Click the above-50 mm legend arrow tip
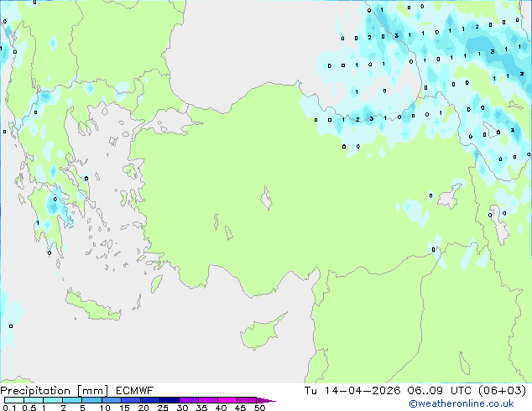The width and height of the screenshot is (532, 411). click(x=266, y=400)
